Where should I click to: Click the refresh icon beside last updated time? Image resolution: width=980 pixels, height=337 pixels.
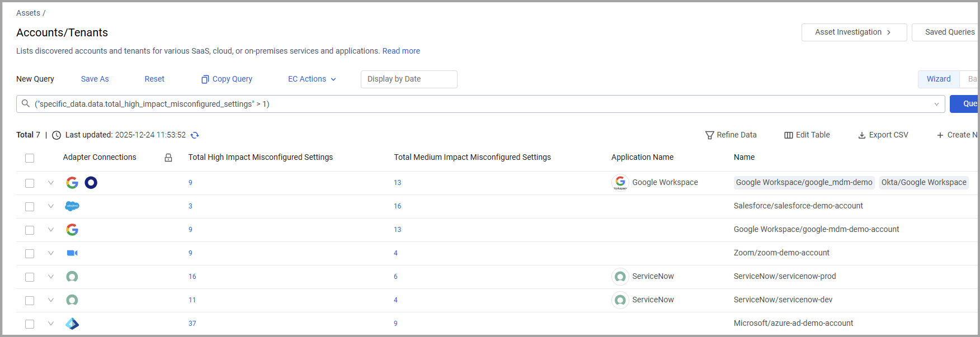pos(195,135)
